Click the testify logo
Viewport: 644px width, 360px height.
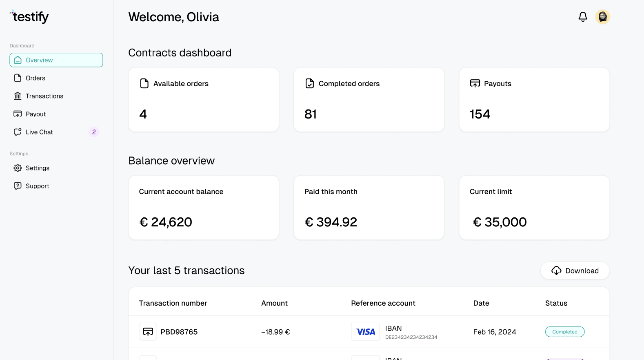[x=29, y=17]
